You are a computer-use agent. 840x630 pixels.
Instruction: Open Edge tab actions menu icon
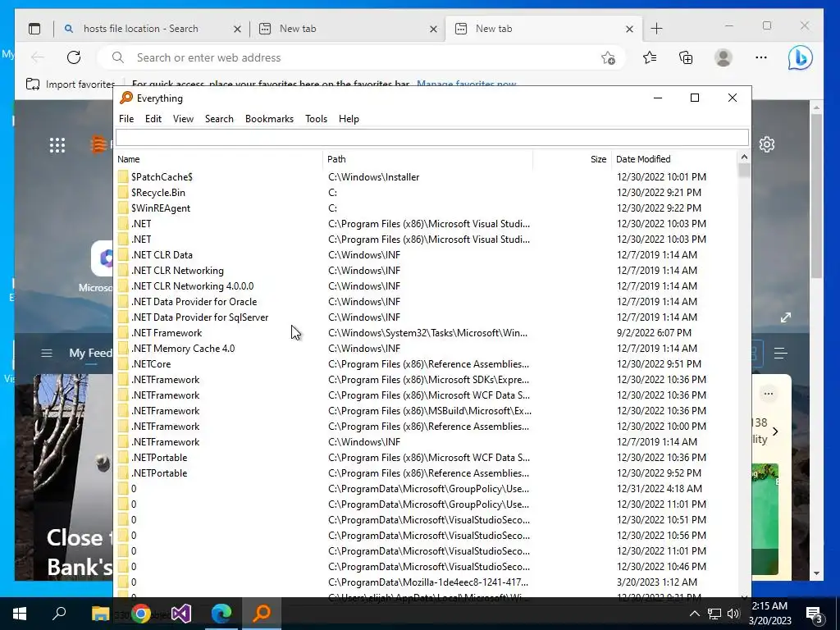(34, 29)
